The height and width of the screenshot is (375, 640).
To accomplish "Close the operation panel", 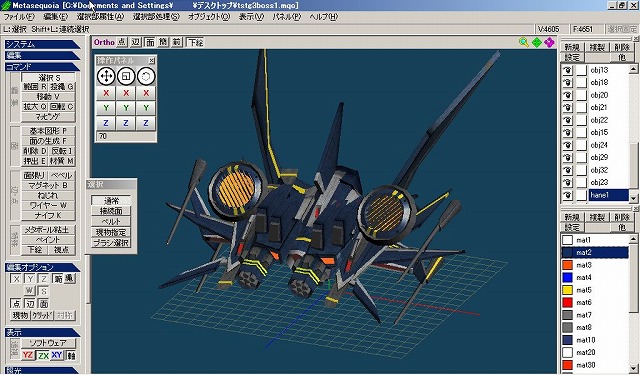I will 151,60.
